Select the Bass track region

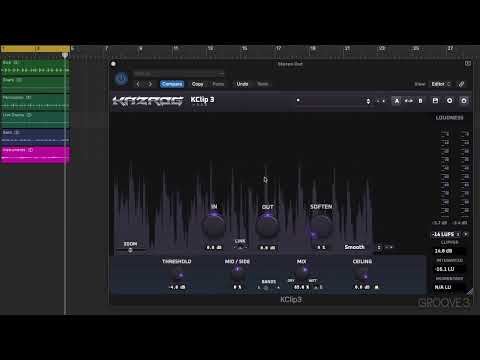[x=35, y=137]
